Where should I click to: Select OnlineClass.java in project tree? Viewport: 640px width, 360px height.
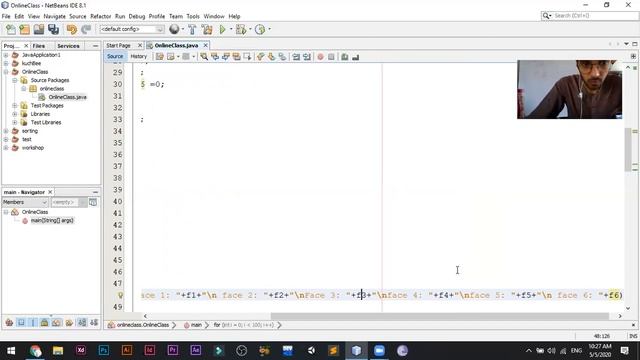coord(67,97)
